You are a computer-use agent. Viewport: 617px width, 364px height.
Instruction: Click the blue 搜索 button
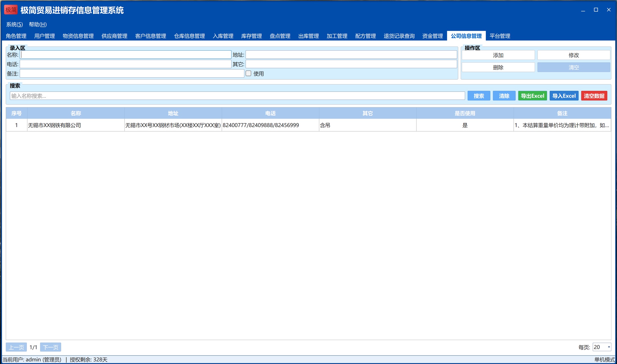pos(479,96)
